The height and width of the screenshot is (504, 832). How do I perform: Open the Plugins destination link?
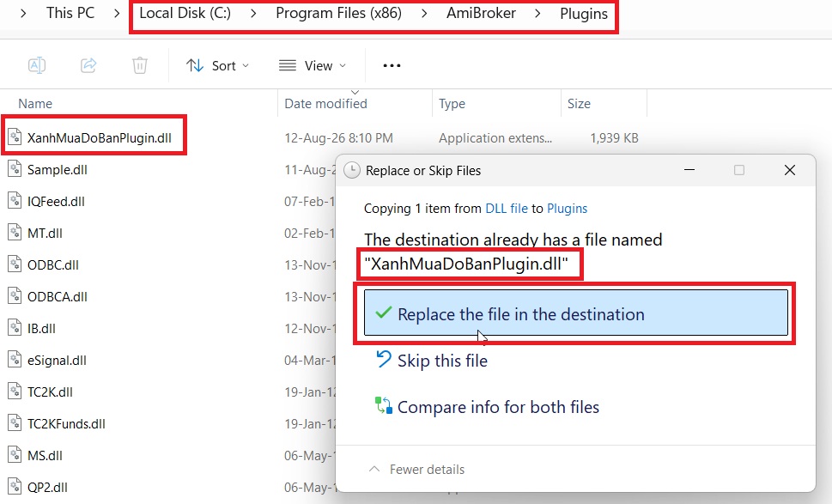[x=567, y=209]
